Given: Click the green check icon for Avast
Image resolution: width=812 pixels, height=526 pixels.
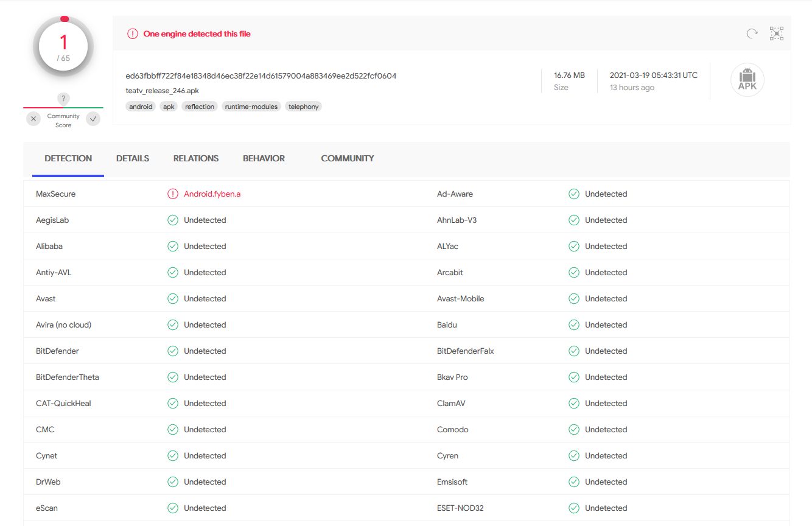Looking at the screenshot, I should click(x=173, y=299).
